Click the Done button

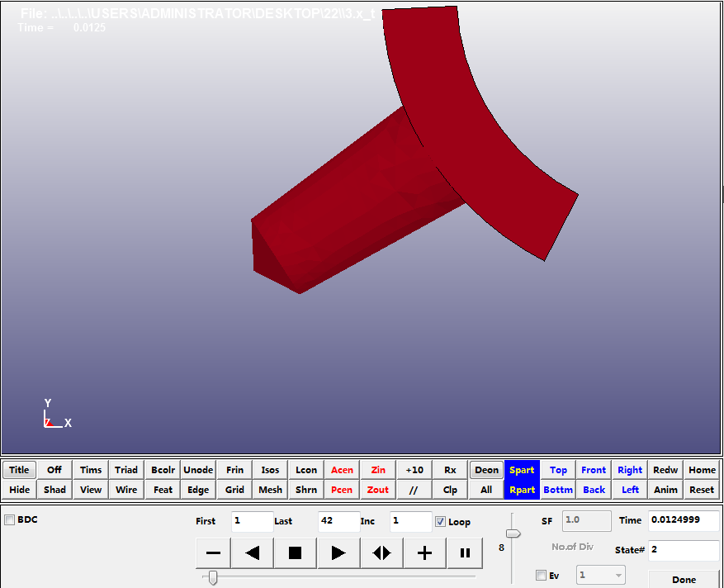click(x=684, y=579)
